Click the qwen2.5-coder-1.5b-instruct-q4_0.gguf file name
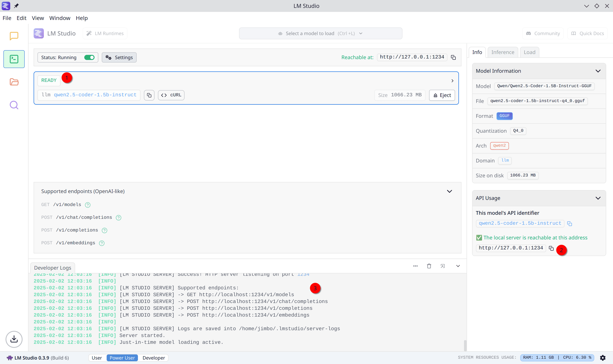 (x=537, y=101)
